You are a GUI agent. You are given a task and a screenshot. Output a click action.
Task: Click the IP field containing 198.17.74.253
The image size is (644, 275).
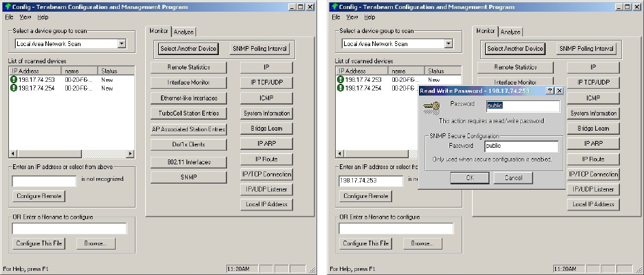tap(372, 181)
